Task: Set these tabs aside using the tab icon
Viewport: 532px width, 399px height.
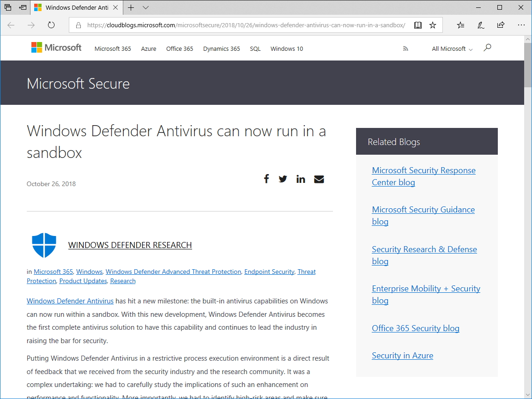Action: (8, 7)
